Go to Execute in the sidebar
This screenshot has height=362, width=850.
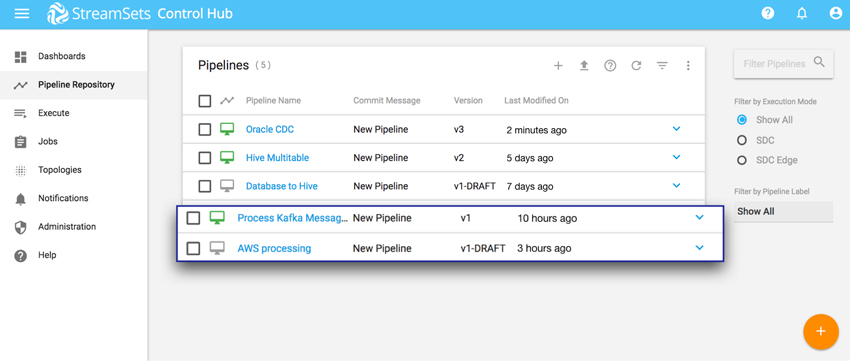click(74, 113)
